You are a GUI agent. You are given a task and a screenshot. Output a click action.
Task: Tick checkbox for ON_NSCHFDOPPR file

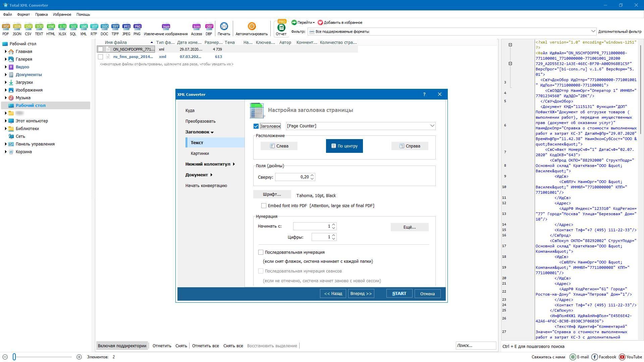pyautogui.click(x=100, y=49)
